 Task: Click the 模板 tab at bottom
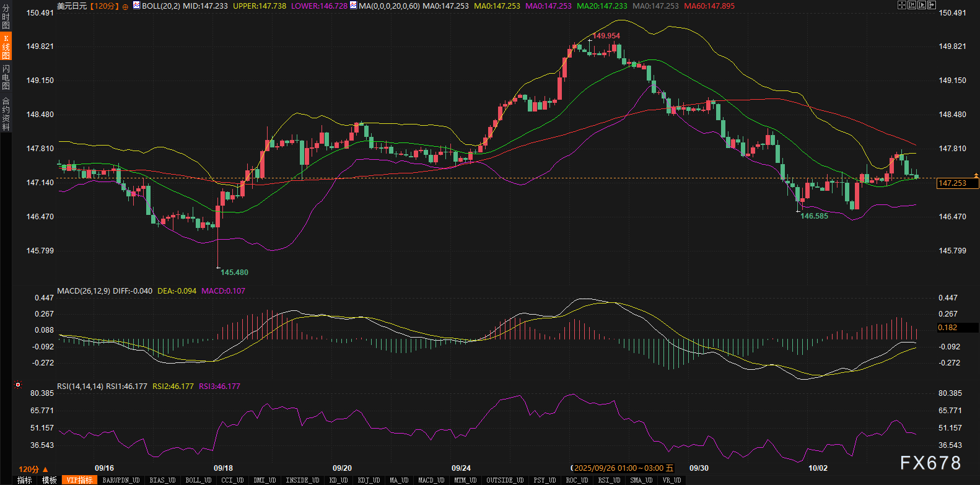click(50, 480)
